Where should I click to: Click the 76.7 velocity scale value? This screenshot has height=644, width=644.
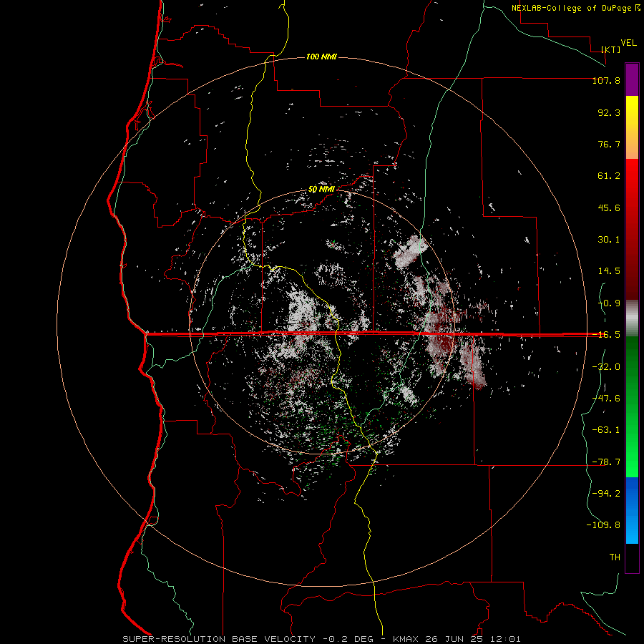pos(609,144)
